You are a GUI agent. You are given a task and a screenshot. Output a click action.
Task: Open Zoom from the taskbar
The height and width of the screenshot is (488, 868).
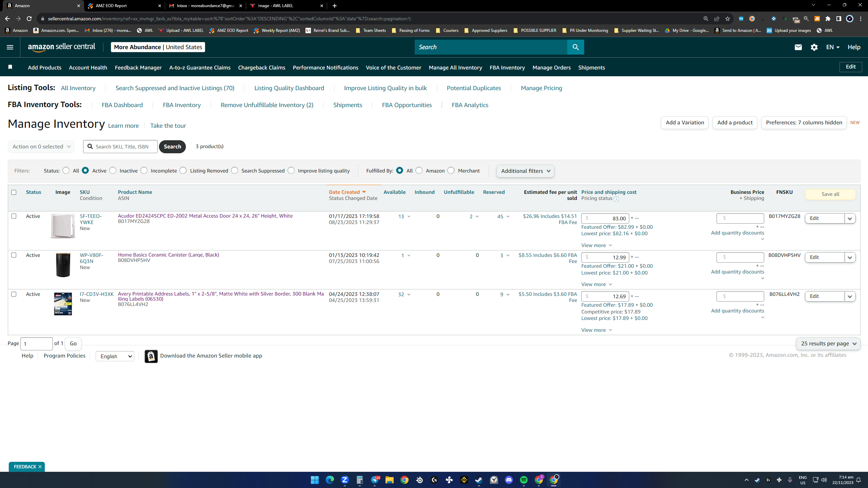click(x=344, y=480)
